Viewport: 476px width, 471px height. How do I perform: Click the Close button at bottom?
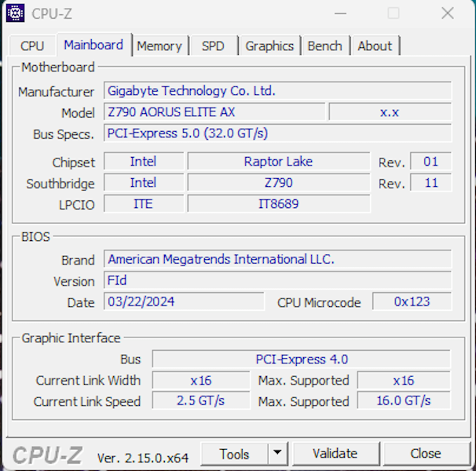point(426,454)
